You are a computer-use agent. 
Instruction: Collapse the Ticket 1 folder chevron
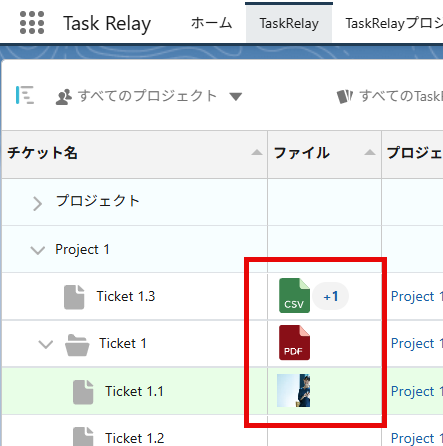coord(46,344)
